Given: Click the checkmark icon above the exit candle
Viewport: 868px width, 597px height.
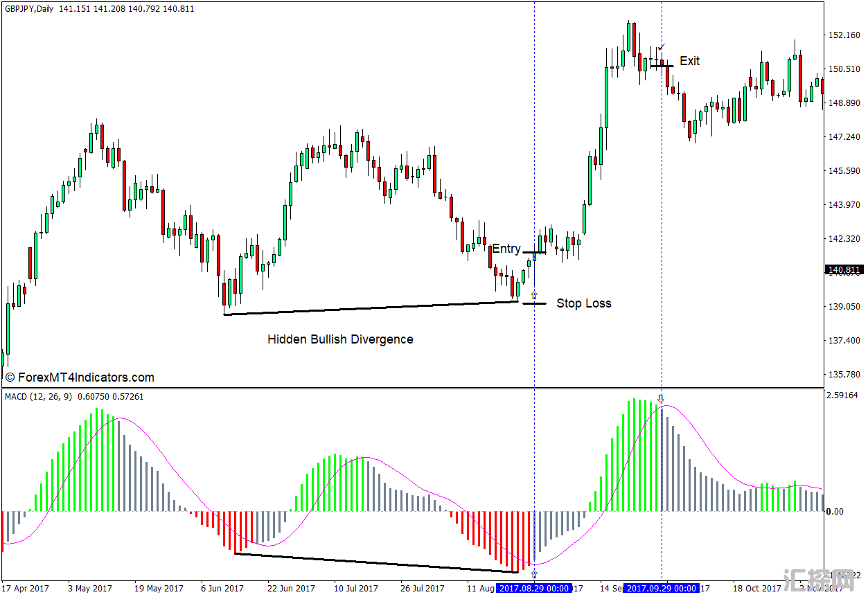Looking at the screenshot, I should [x=662, y=47].
